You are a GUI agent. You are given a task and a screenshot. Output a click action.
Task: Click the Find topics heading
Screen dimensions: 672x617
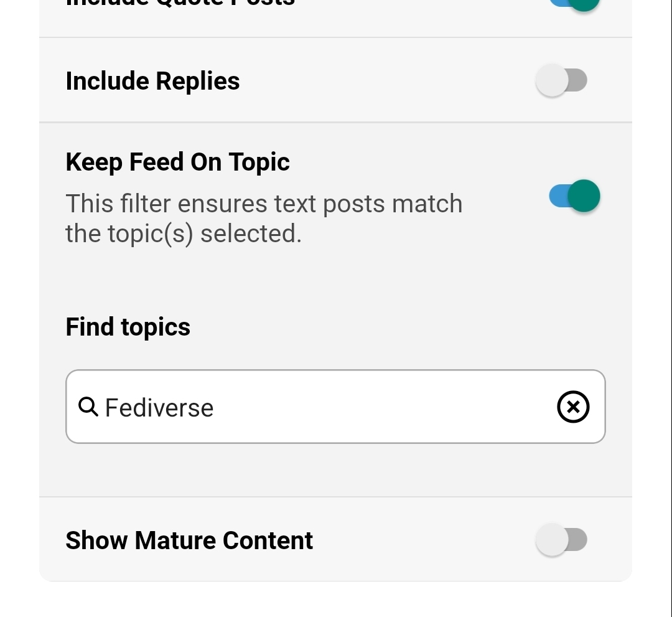tap(128, 327)
